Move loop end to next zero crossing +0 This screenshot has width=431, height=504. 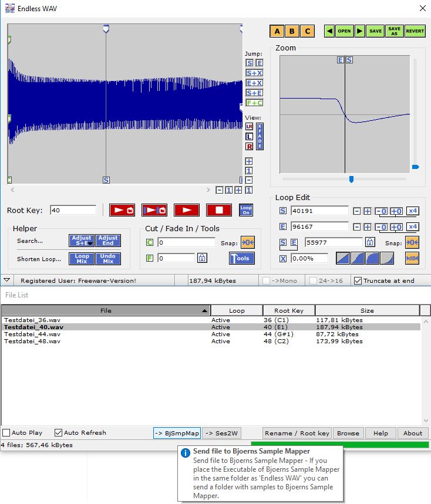[396, 227]
